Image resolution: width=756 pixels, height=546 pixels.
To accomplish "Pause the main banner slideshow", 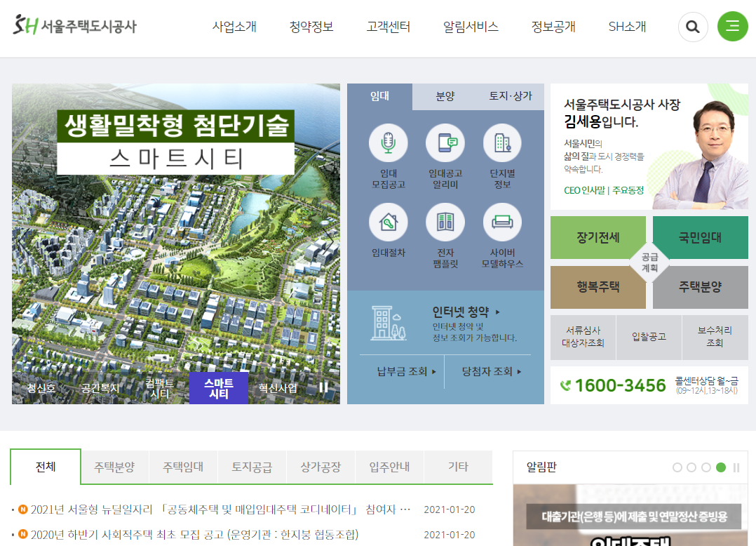I will tap(323, 387).
